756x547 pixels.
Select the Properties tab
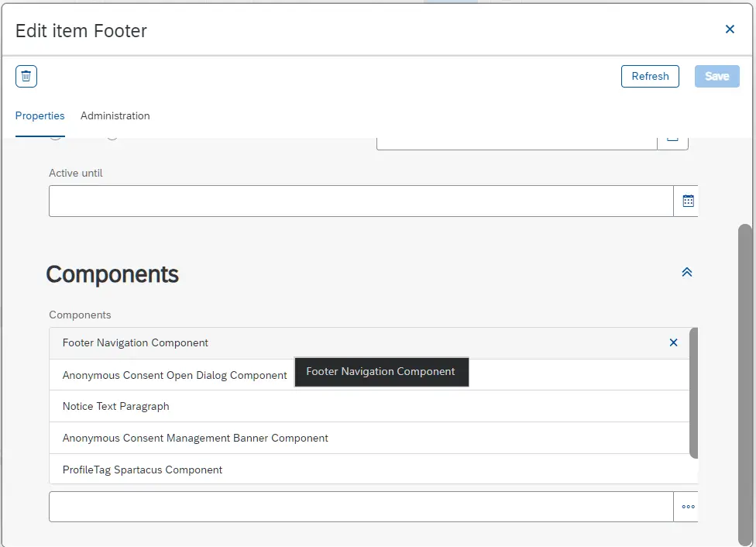[x=40, y=115]
